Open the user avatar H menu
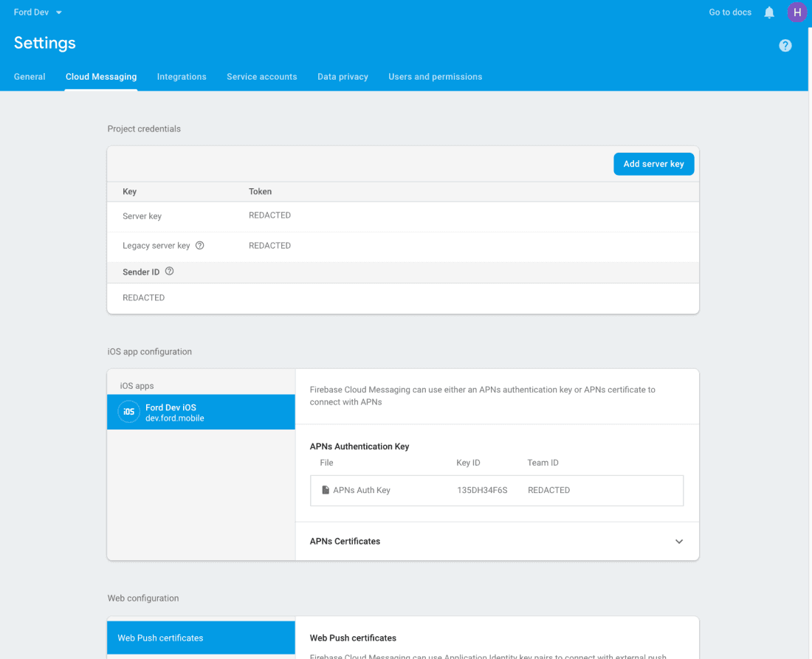This screenshot has height=659, width=812. click(x=797, y=13)
